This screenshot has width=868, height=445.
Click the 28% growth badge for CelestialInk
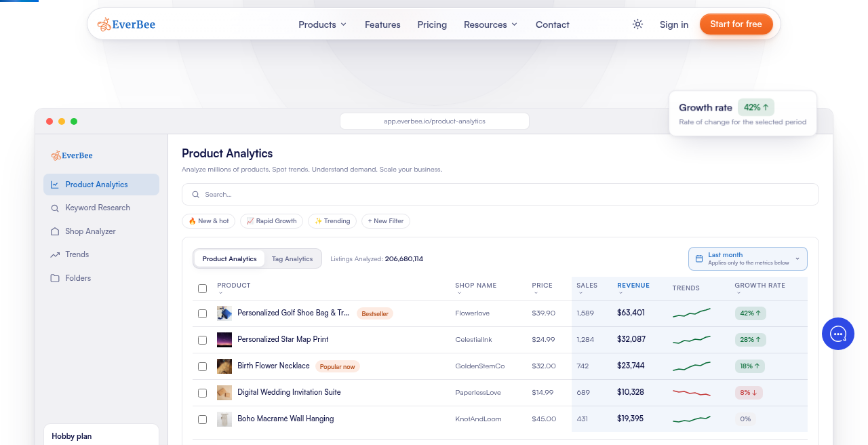click(750, 340)
